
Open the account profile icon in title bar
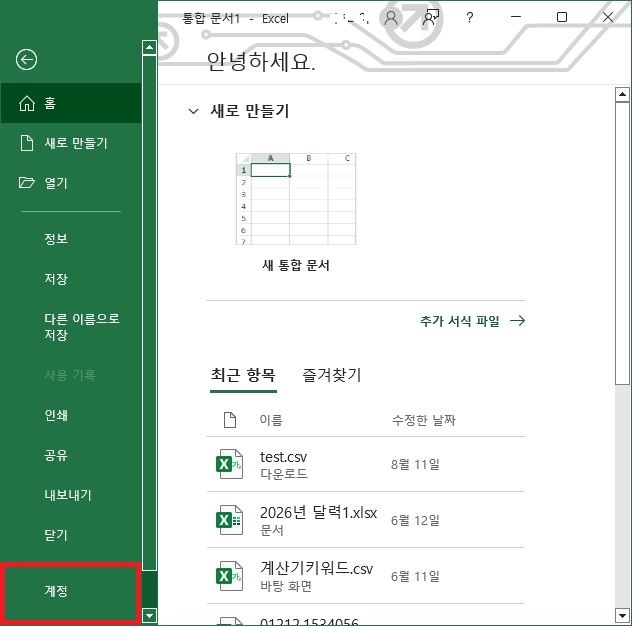pos(391,18)
